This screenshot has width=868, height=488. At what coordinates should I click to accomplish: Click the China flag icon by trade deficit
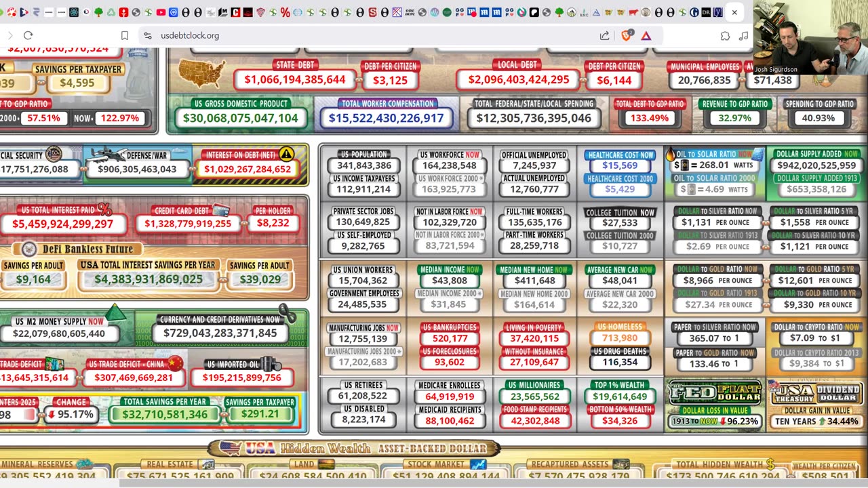tap(175, 364)
